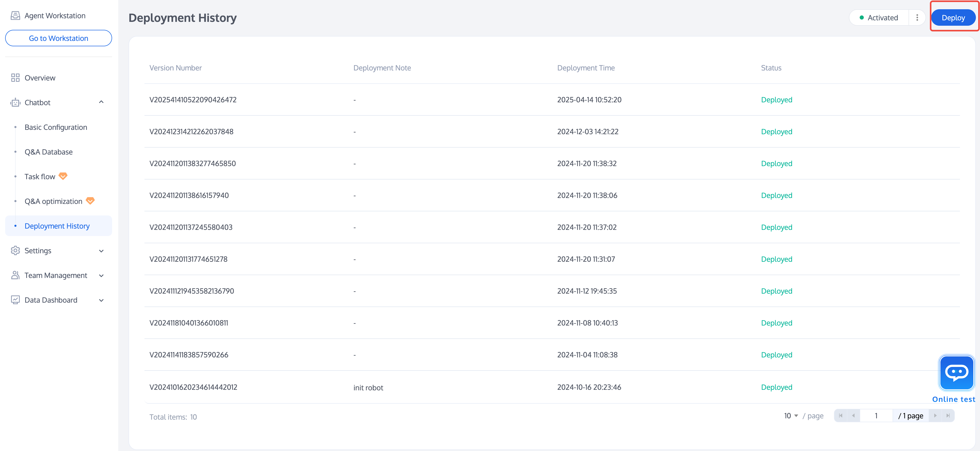
Task: Click the Settings gear icon
Action: click(x=15, y=250)
